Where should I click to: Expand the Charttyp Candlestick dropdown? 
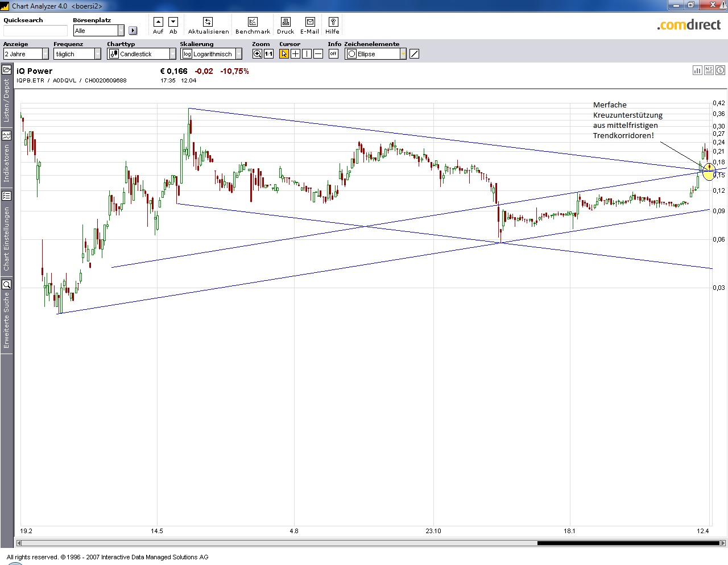pyautogui.click(x=172, y=54)
